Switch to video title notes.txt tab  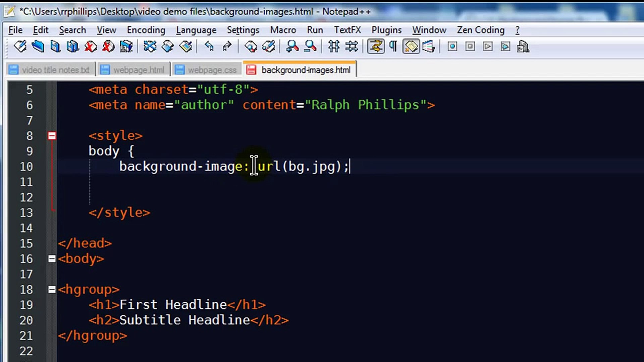tap(55, 70)
